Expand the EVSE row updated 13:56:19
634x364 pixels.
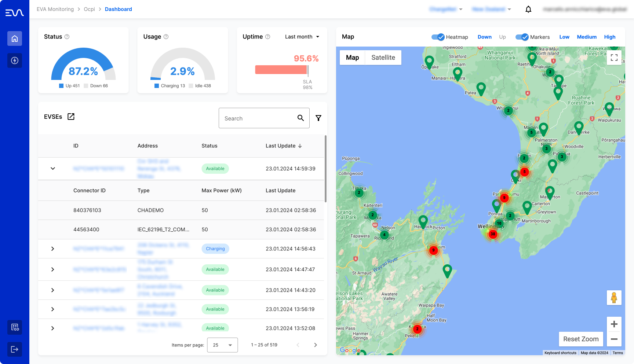click(x=53, y=309)
